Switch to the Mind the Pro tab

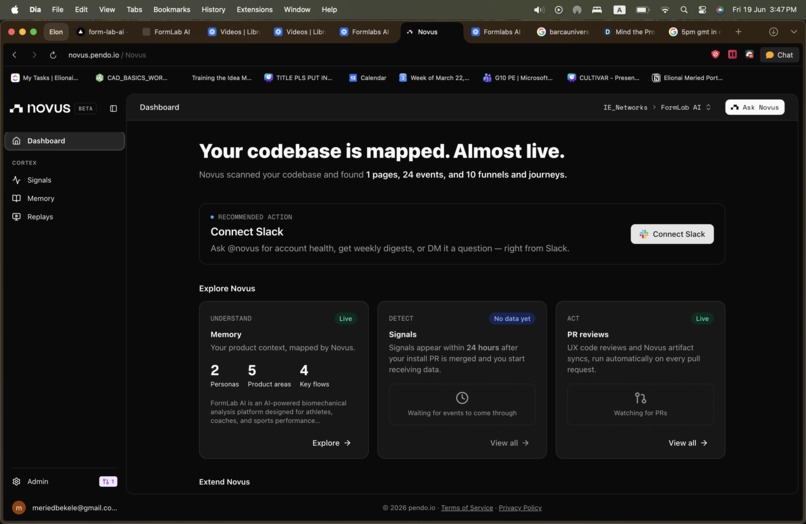pos(629,32)
